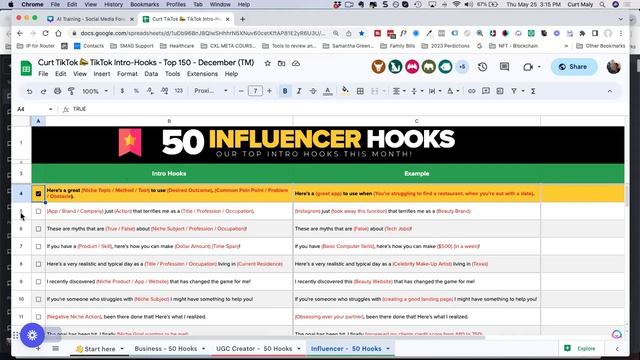
Task: Click the Redo icon in toolbar
Action: tap(43, 91)
